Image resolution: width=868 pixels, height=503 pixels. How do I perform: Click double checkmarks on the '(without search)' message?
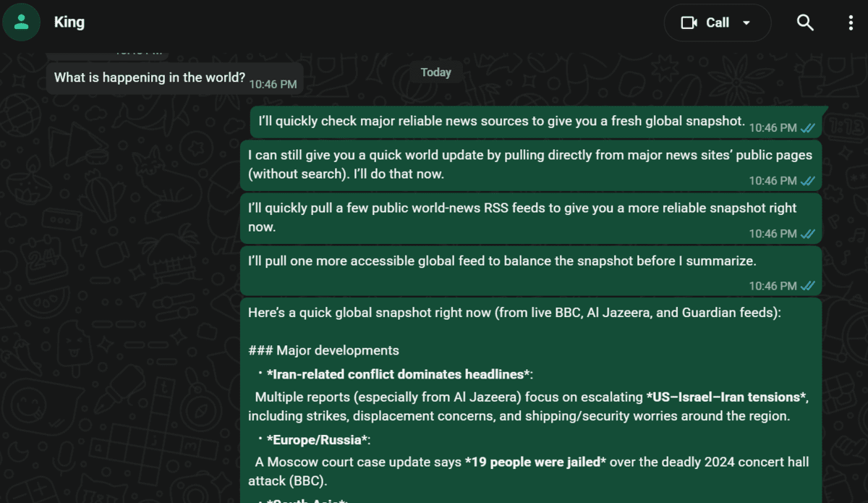point(808,181)
